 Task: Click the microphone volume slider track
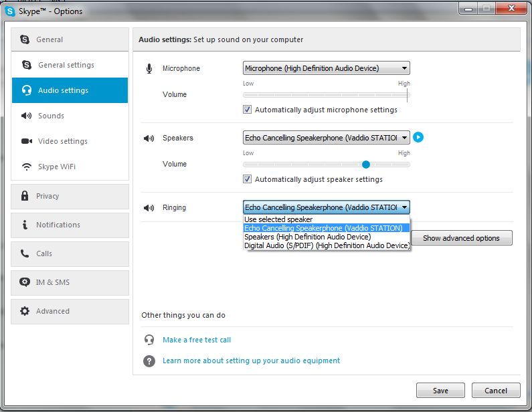tap(327, 95)
